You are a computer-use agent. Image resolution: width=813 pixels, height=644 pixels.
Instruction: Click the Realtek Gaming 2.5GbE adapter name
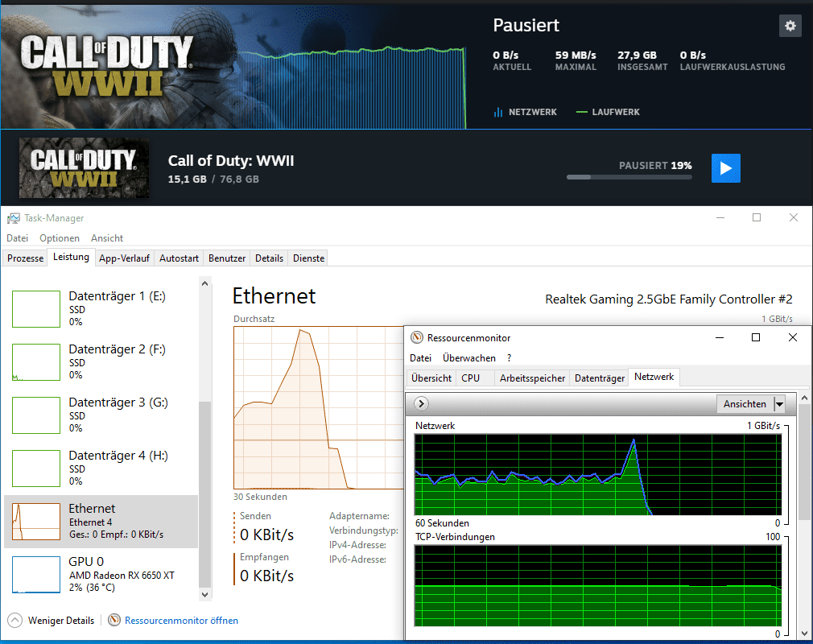pos(668,299)
